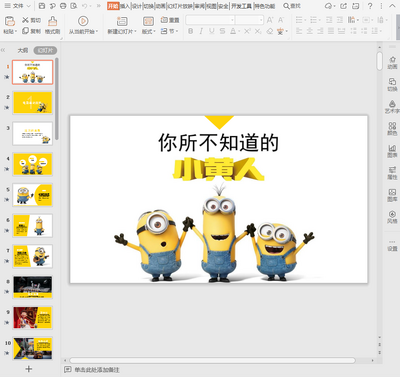Viewport: 400px width, 377px height.
Task: Open the font size dropdown
Action: click(x=261, y=20)
